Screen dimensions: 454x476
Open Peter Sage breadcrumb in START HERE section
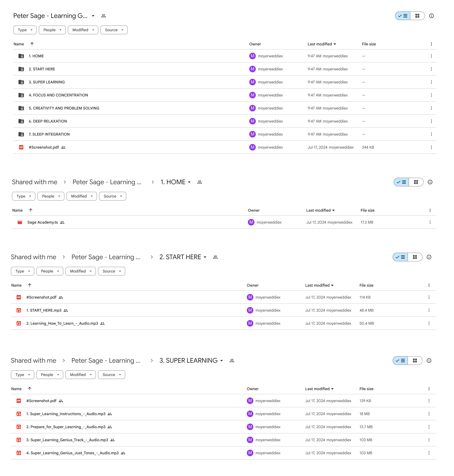(106, 257)
